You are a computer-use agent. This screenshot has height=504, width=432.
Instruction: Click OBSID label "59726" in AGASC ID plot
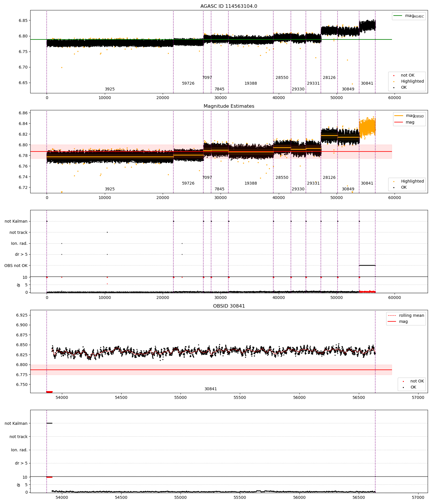point(188,84)
